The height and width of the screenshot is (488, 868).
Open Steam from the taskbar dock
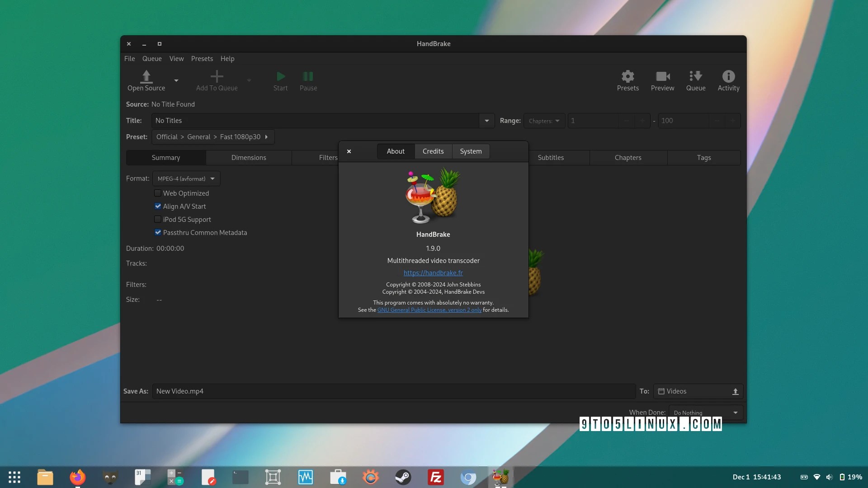[403, 477]
